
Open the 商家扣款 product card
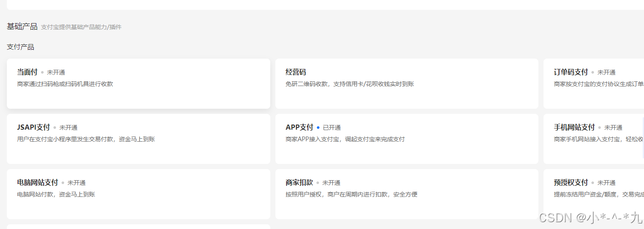pyautogui.click(x=407, y=194)
